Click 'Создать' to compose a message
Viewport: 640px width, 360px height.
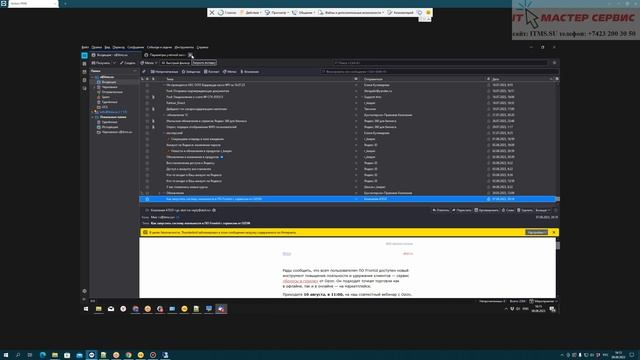(x=127, y=63)
